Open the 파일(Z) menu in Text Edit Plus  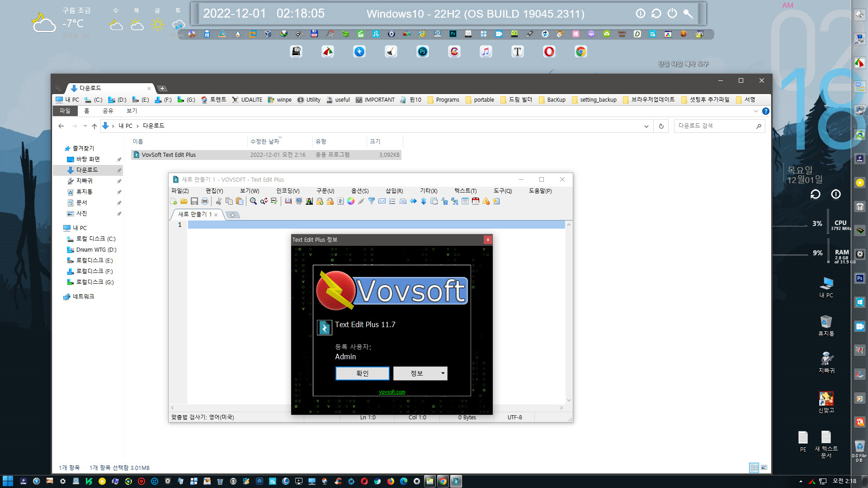pyautogui.click(x=180, y=191)
